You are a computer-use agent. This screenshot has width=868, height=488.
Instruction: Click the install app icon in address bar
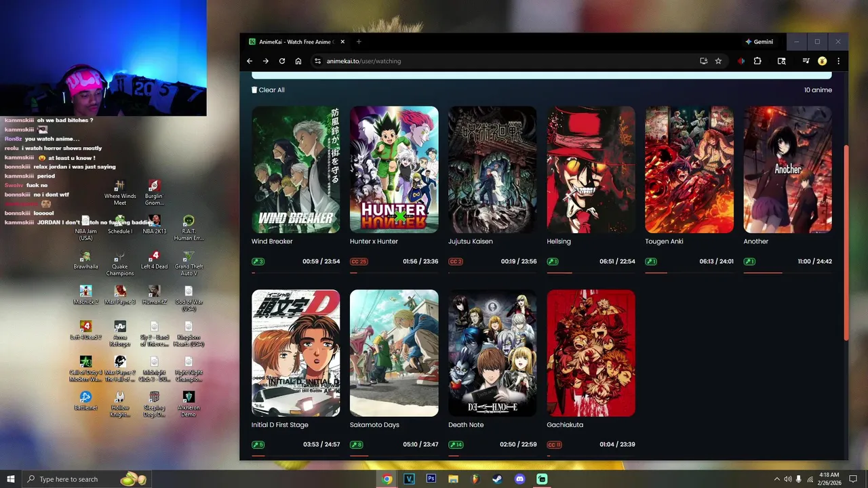[703, 61]
